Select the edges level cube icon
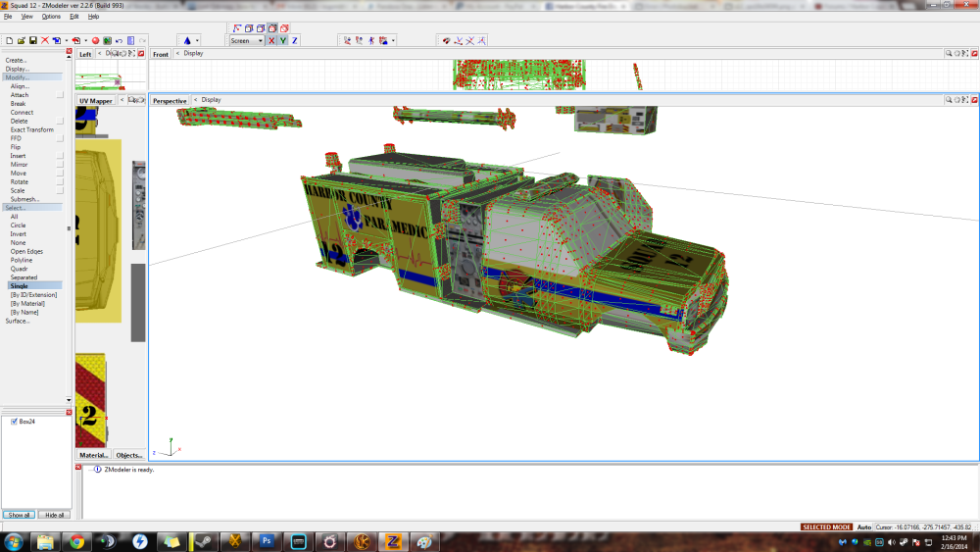980x552 pixels. (x=249, y=28)
